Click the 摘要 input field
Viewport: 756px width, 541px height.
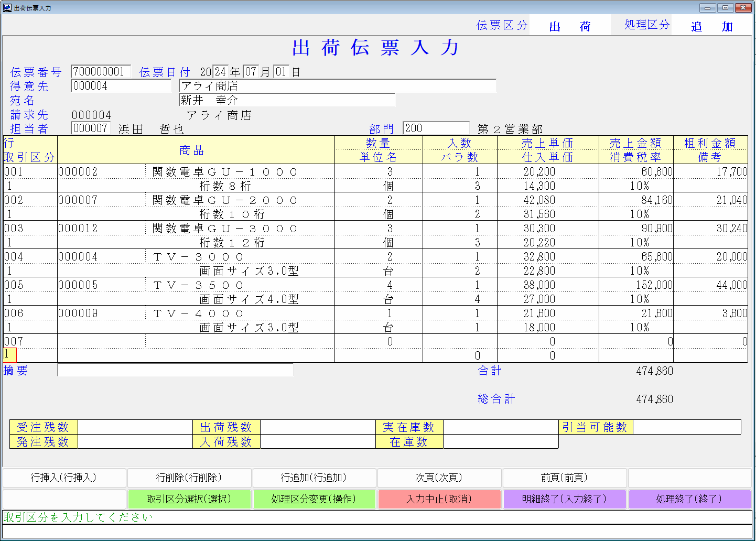tap(176, 370)
